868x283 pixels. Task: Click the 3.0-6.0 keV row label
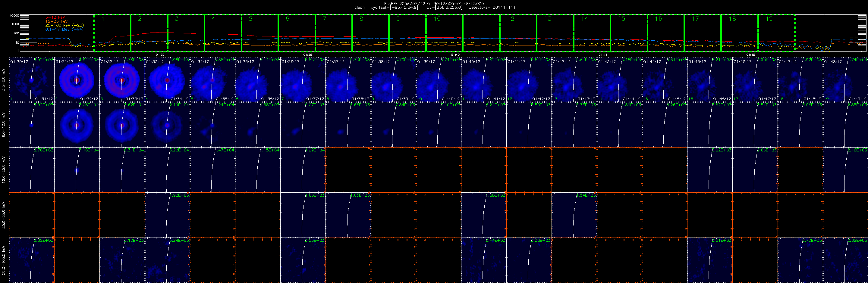click(4, 79)
